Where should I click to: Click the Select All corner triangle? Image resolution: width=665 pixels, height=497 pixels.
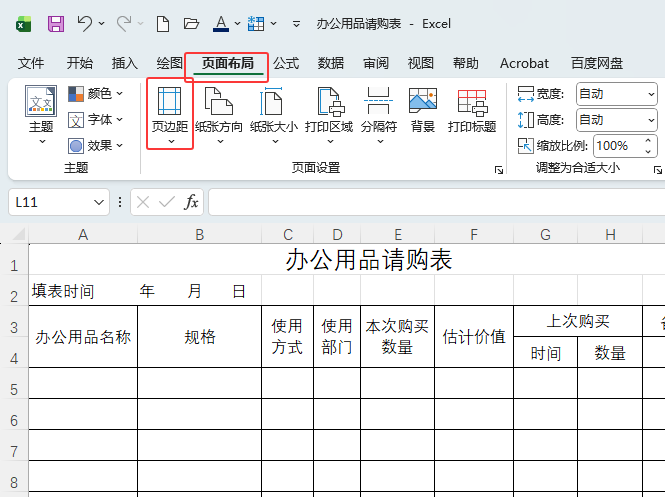click(x=19, y=234)
